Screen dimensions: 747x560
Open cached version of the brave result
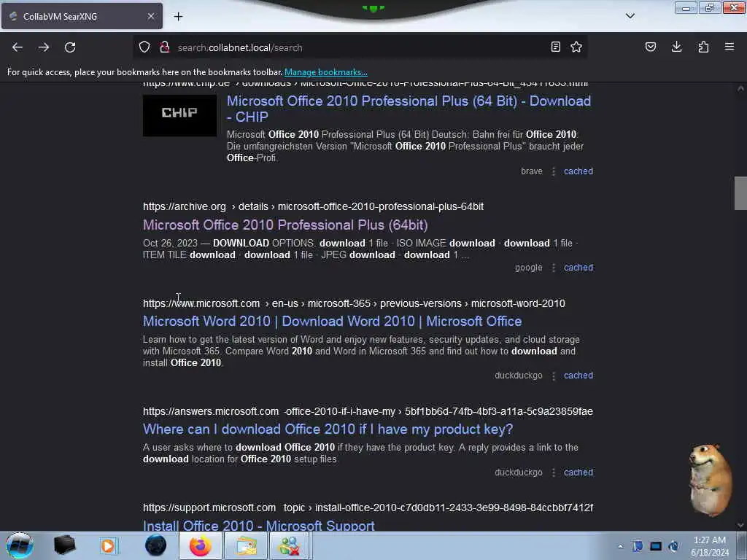578,171
